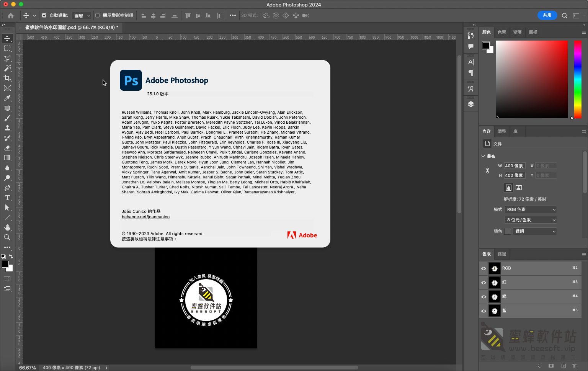Hide the 紅 channel eye
The width and height of the screenshot is (588, 371).
483,283
